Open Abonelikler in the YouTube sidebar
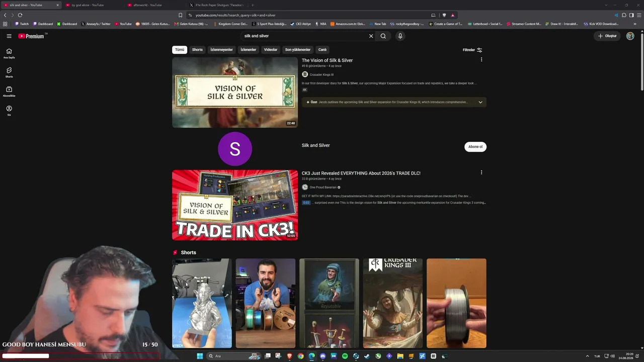The image size is (644, 362). coord(9,92)
